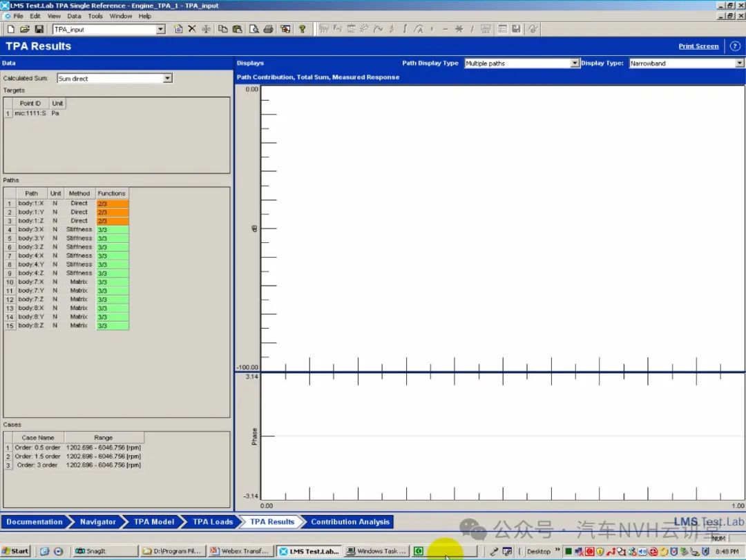This screenshot has width=746, height=560.
Task: Open the Tools menu
Action: click(95, 16)
